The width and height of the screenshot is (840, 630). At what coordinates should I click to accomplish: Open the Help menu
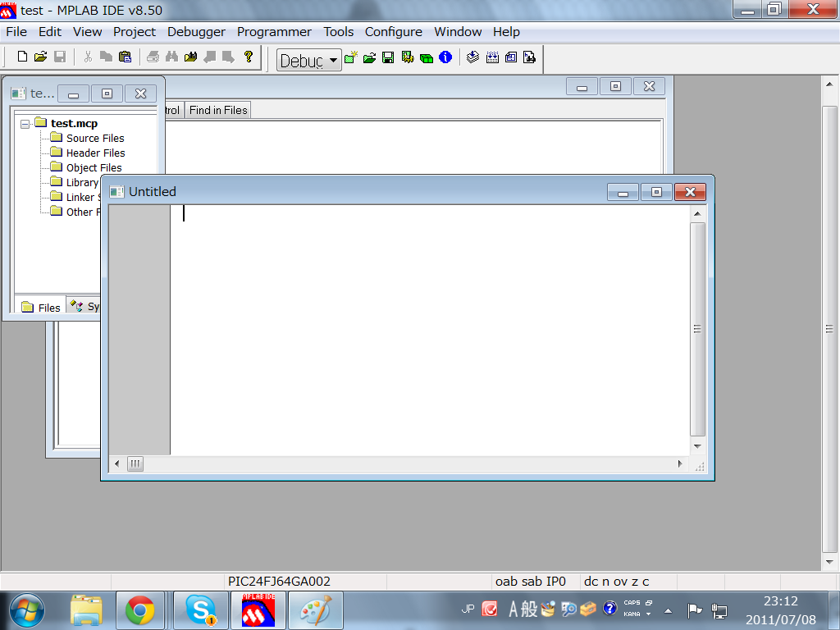click(506, 32)
